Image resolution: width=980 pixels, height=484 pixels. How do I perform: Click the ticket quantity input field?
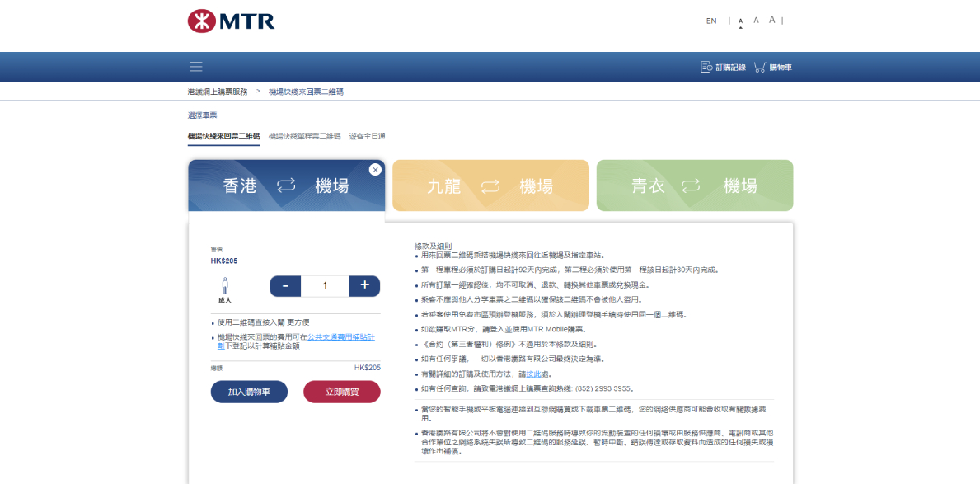(x=325, y=286)
